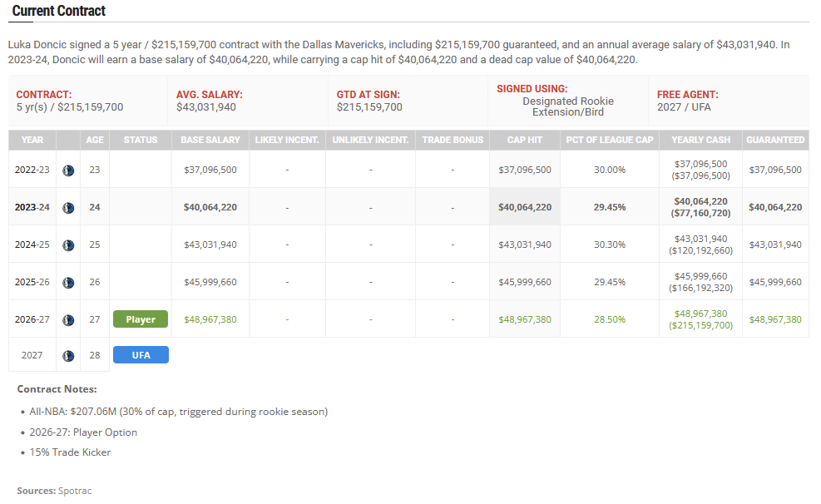821x504 pixels.
Task: Click the Mavericks logo in the 2023-24 row
Action: point(68,208)
